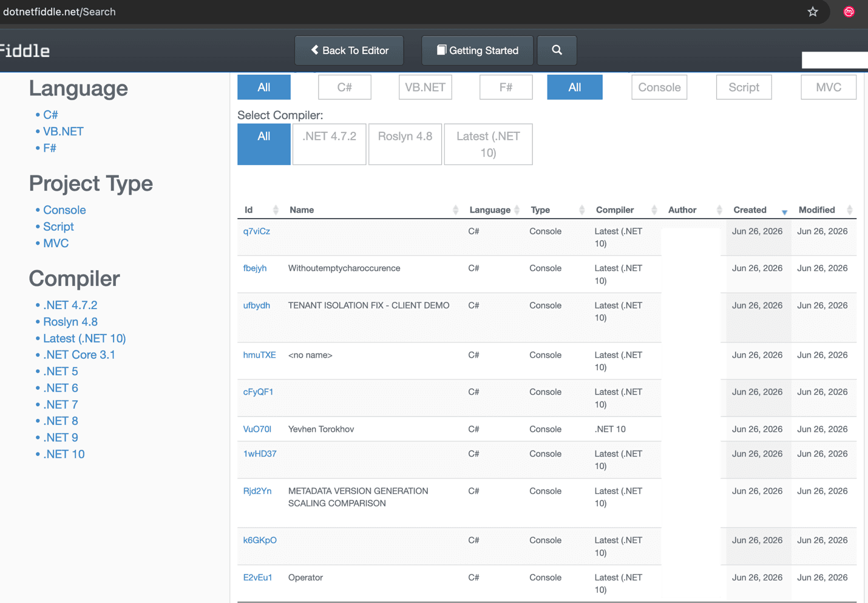Select METADATA VERSION GENERATION SCALING COMPARISON name
The image size is (868, 603).
click(x=358, y=497)
